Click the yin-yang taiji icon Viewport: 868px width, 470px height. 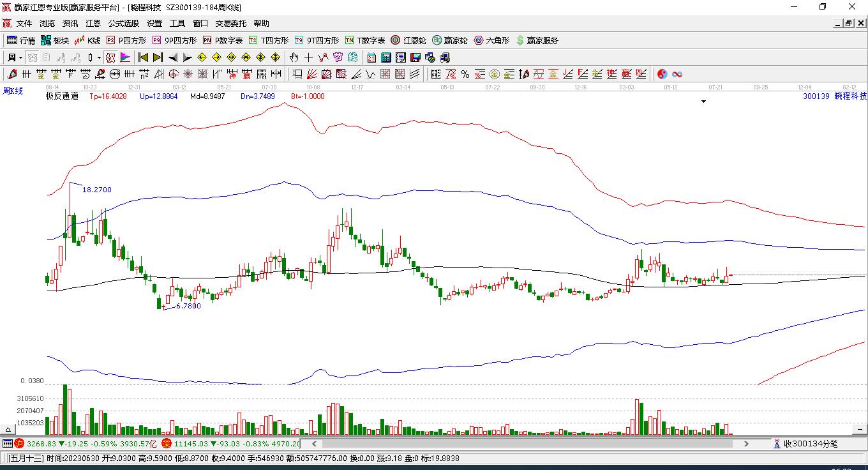[662, 74]
